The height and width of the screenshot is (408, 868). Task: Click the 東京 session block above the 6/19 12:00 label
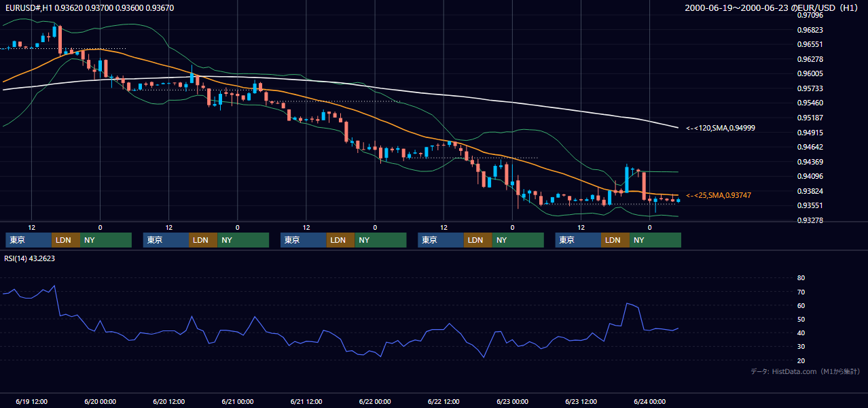[29, 240]
